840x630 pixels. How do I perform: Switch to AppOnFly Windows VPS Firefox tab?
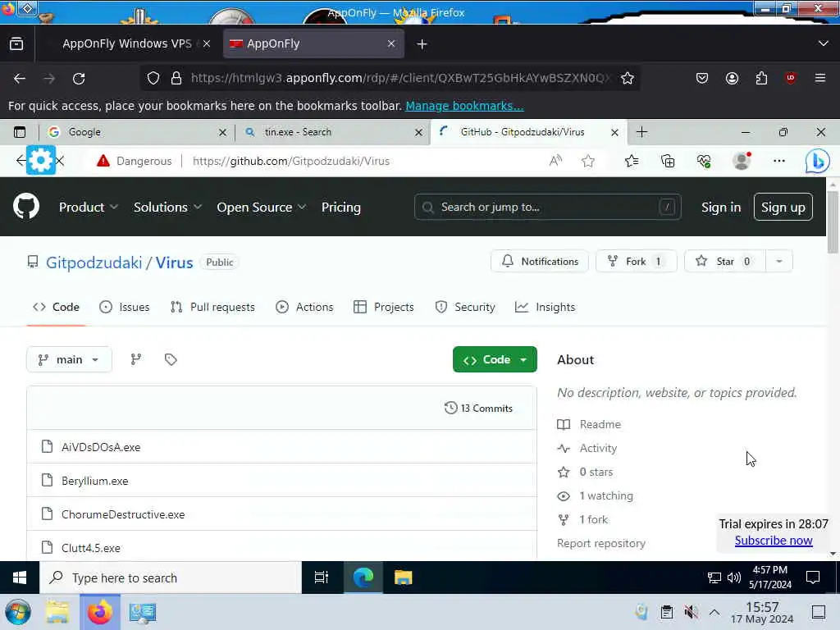(129, 43)
